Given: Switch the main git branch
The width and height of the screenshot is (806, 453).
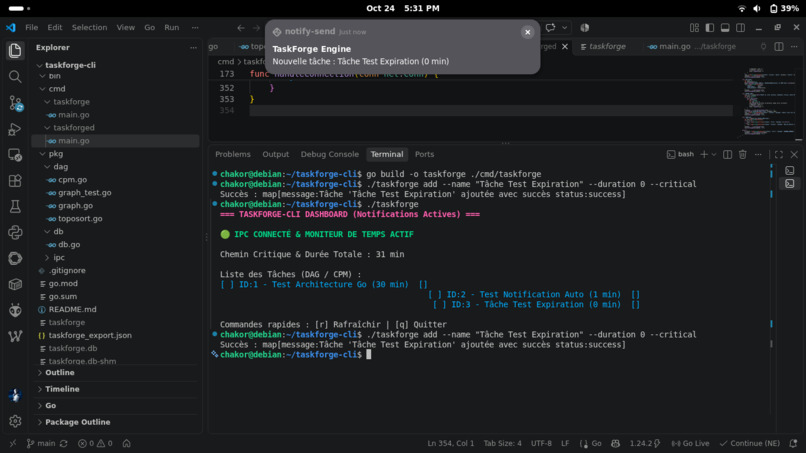Looking at the screenshot, I should [x=41, y=443].
